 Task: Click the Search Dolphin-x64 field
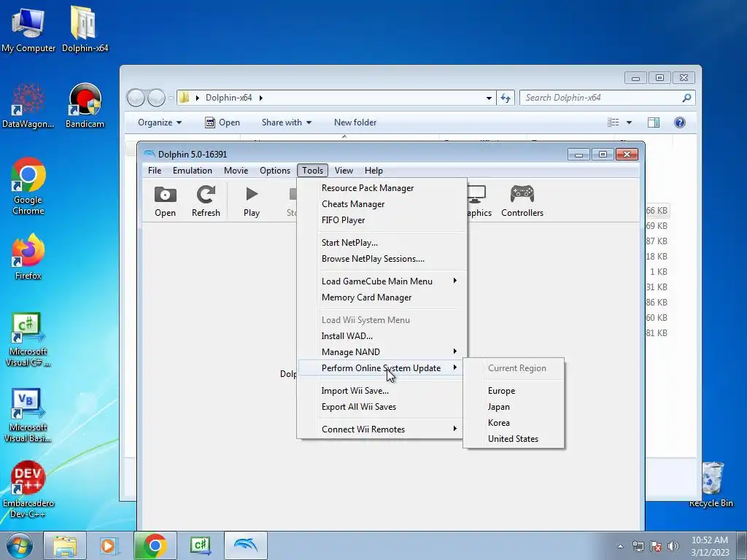click(607, 98)
